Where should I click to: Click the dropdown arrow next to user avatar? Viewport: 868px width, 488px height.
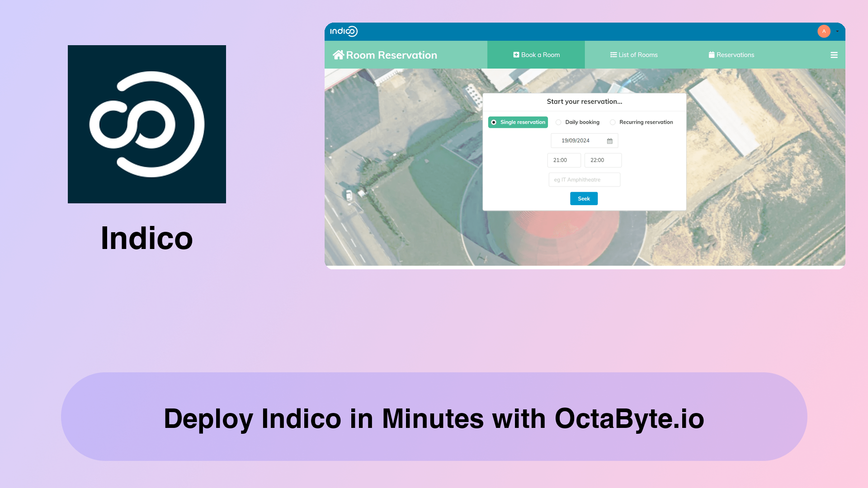click(x=837, y=31)
